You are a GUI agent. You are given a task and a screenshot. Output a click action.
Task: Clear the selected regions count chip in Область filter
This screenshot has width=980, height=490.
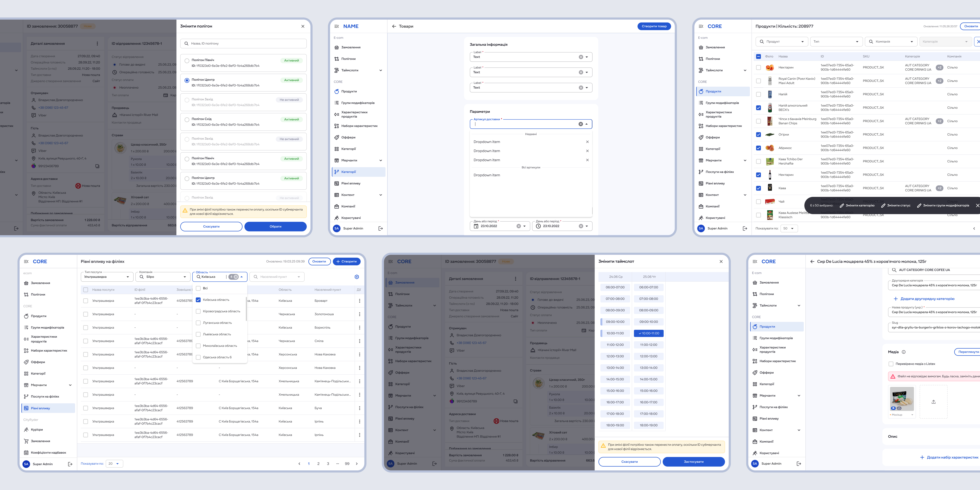coord(236,277)
